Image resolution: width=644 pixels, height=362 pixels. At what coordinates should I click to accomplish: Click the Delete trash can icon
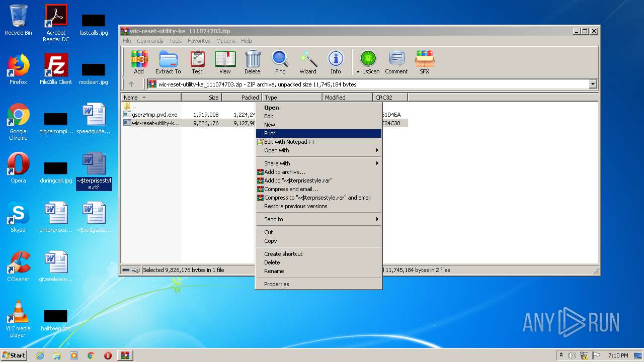pyautogui.click(x=253, y=62)
